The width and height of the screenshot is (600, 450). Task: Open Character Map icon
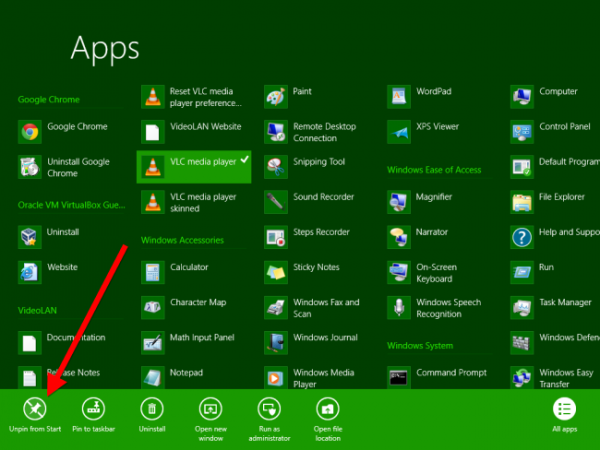153,308
